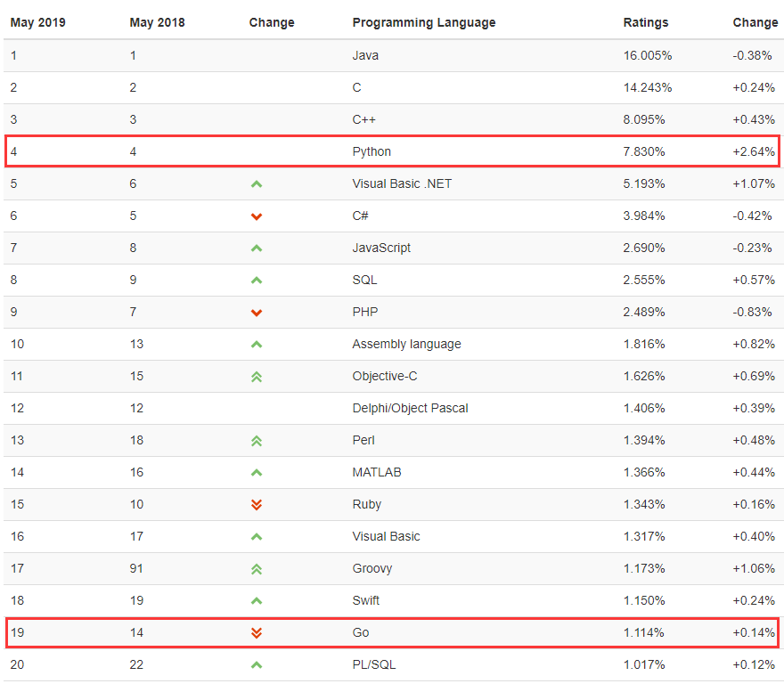
Task: Click the Ratings column header
Action: tap(646, 23)
